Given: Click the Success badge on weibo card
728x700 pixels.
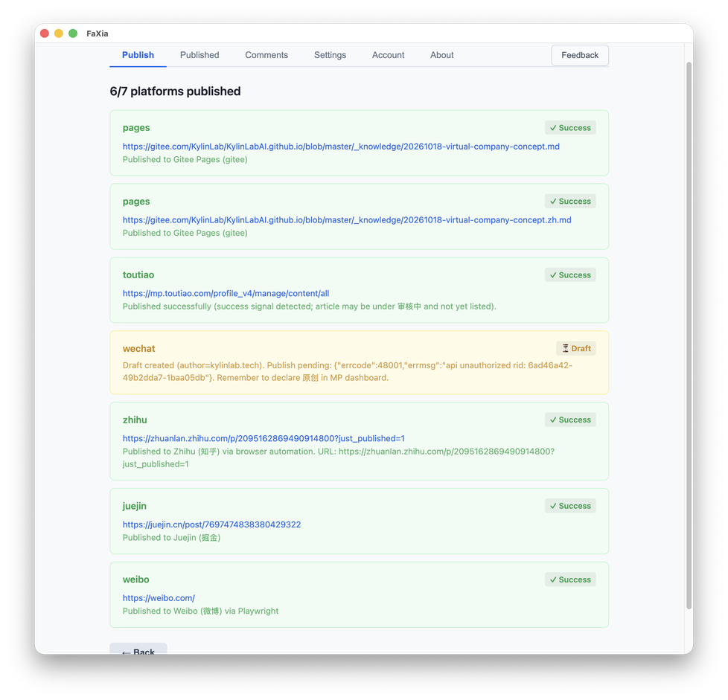Looking at the screenshot, I should [x=570, y=579].
